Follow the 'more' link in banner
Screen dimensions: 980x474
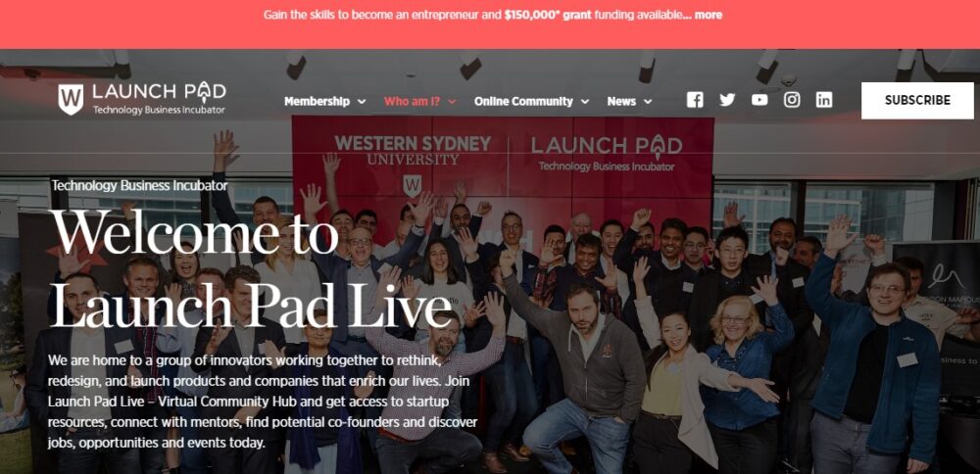(709, 15)
